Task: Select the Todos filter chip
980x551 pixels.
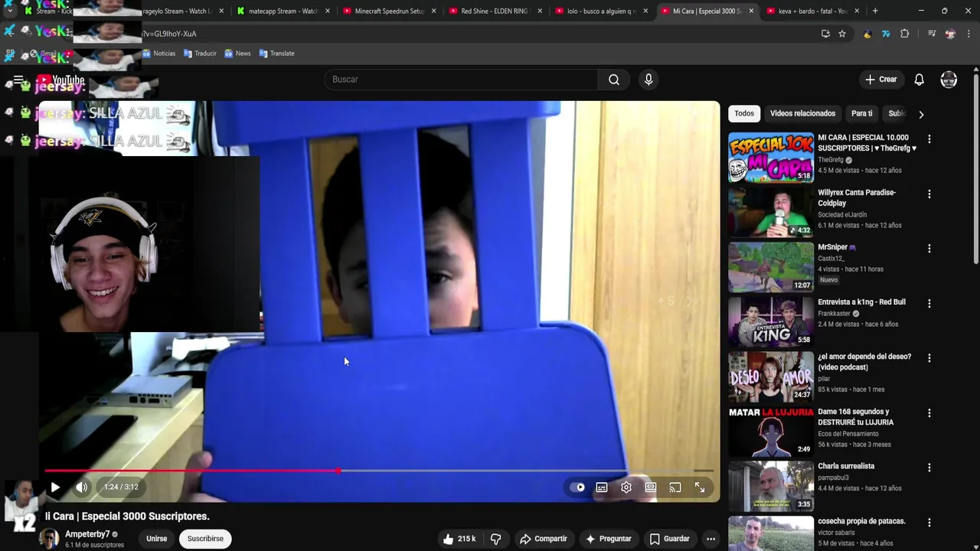Action: [x=744, y=113]
